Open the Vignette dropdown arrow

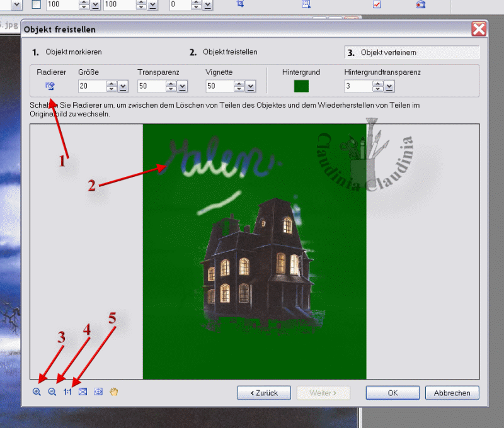251,86
